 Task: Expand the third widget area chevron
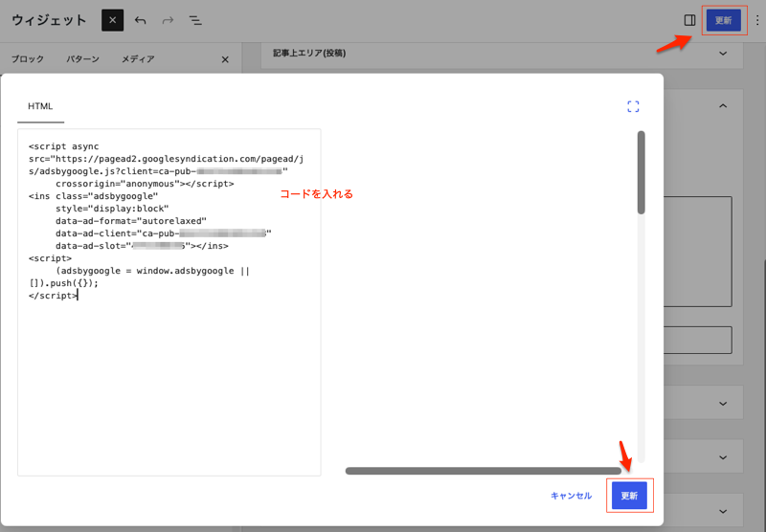coord(723,404)
